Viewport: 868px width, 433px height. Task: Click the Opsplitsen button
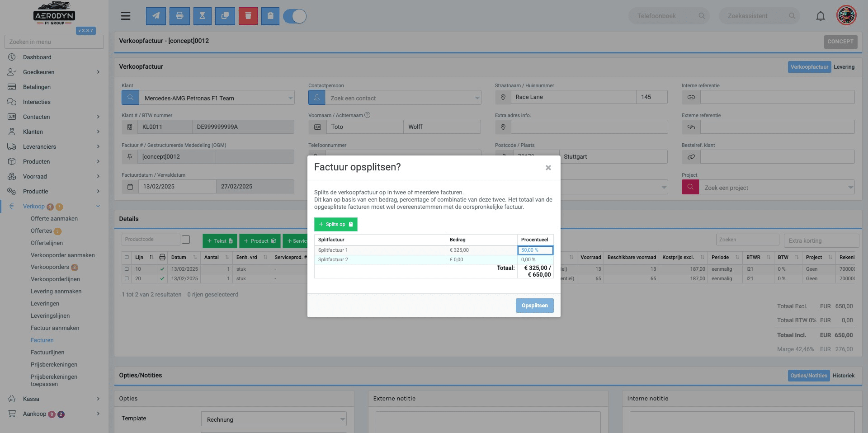point(534,306)
